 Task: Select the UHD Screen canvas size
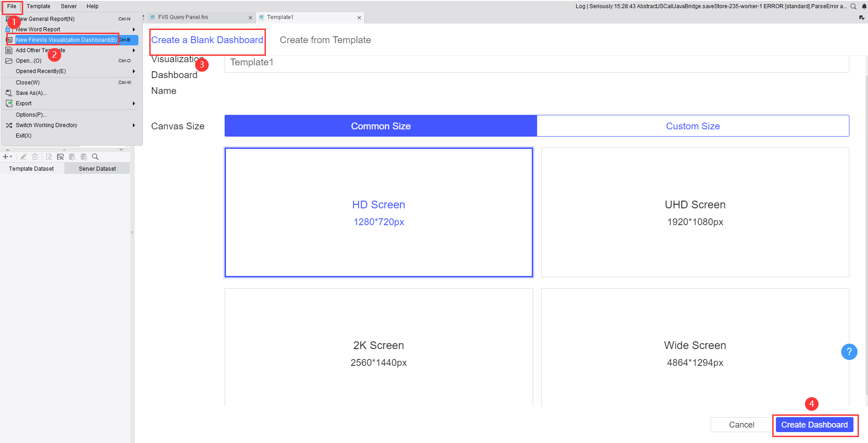[695, 212]
